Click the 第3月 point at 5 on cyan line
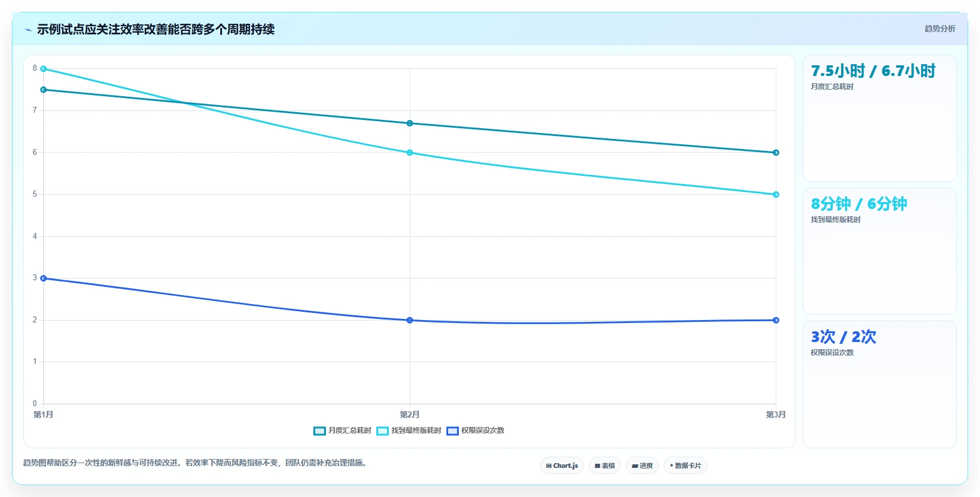980x497 pixels. (776, 195)
